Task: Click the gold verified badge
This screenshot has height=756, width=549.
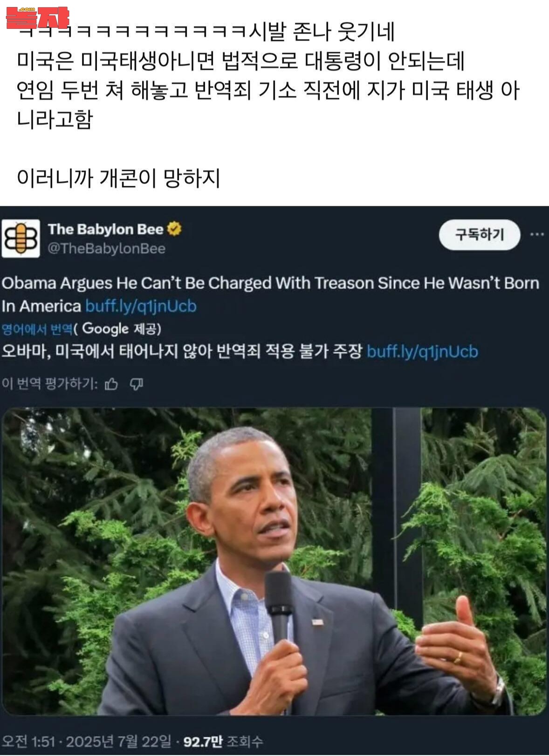Action: pyautogui.click(x=174, y=229)
